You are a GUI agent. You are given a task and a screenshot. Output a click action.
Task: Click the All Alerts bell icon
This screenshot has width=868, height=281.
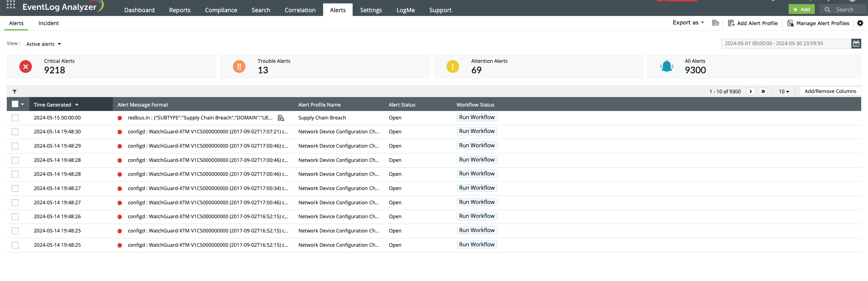pyautogui.click(x=667, y=67)
